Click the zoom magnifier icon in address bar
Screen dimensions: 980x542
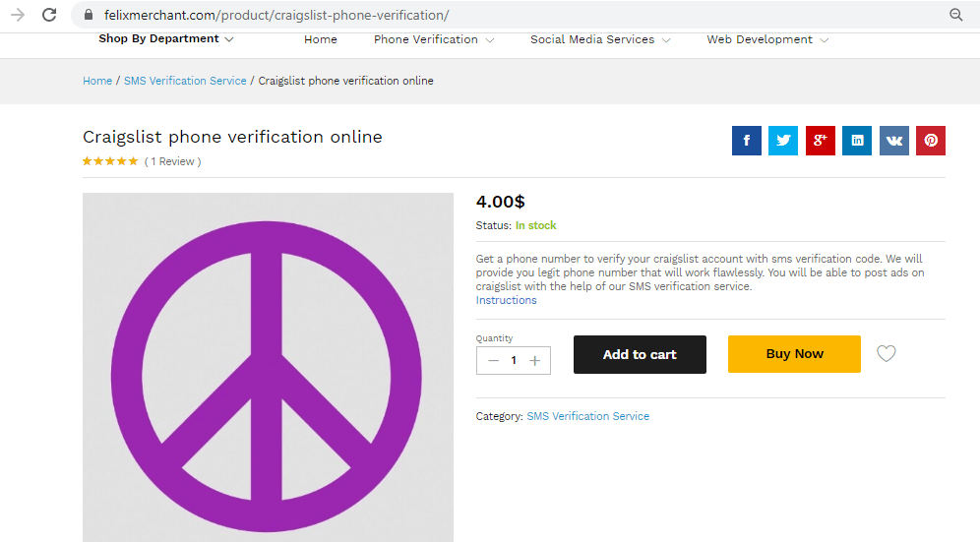(955, 15)
